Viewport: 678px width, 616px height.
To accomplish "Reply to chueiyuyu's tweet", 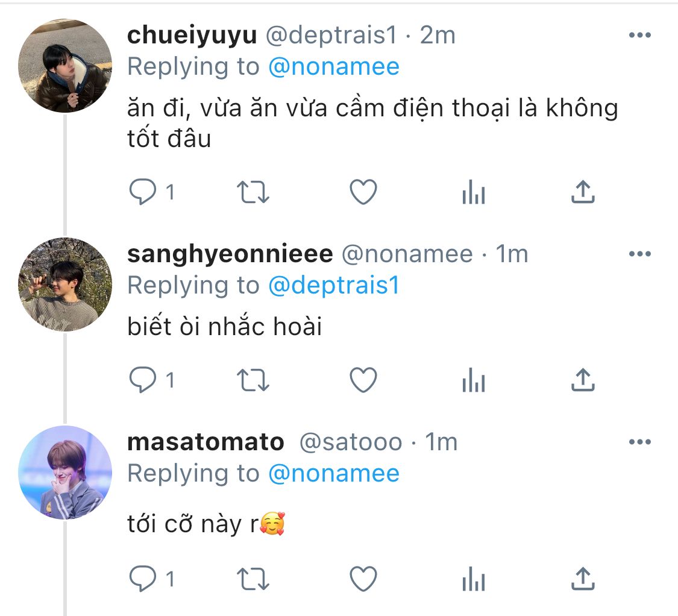I will (x=143, y=193).
